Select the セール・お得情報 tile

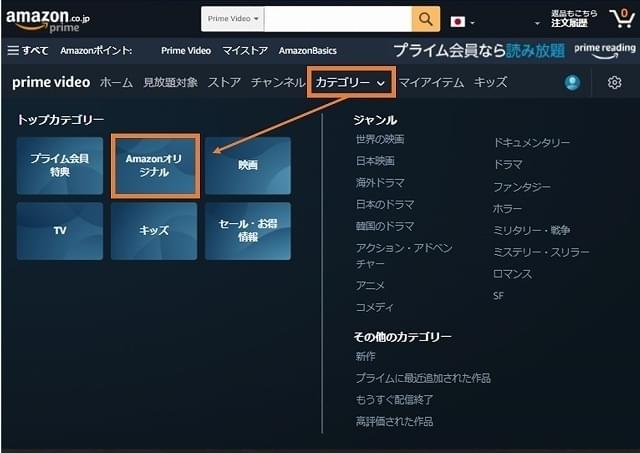(248, 231)
